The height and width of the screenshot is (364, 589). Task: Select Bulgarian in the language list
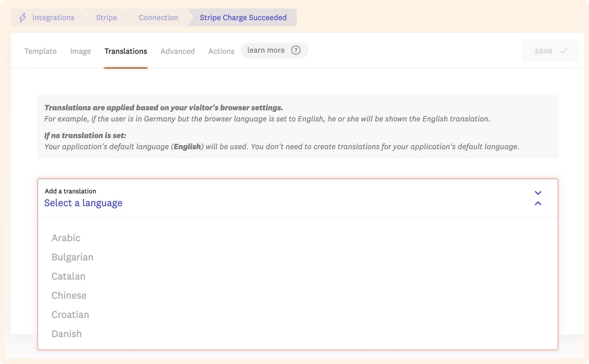(x=72, y=257)
